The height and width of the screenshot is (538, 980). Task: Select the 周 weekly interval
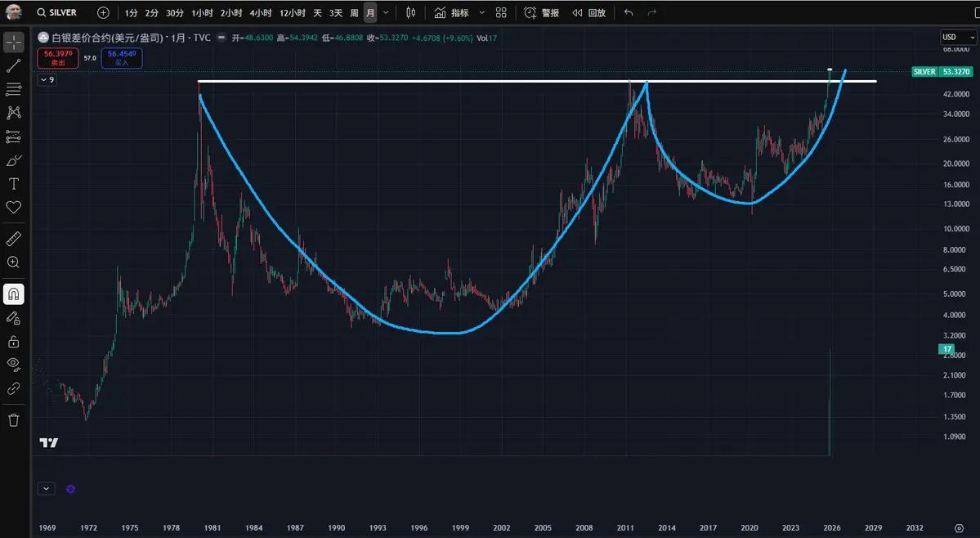tap(355, 12)
